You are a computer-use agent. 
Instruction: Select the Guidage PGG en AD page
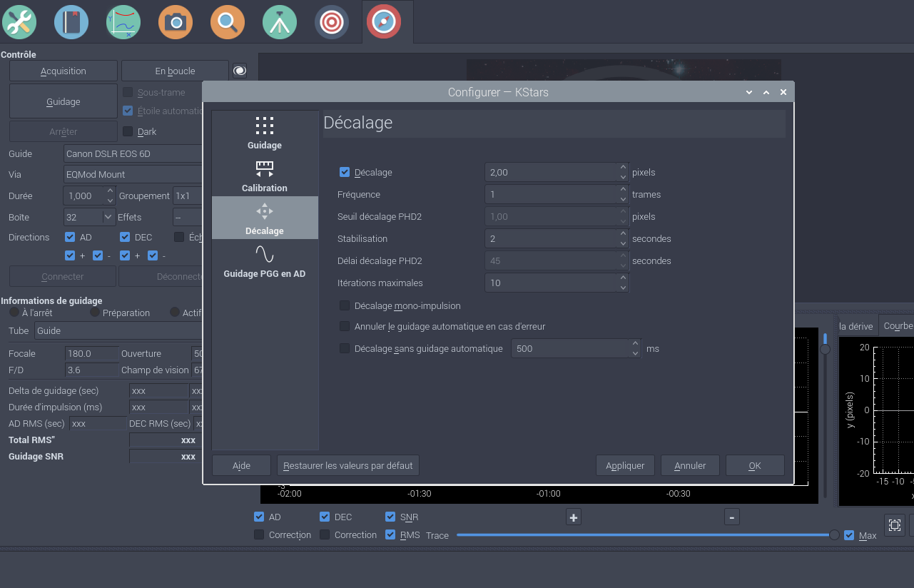265,261
